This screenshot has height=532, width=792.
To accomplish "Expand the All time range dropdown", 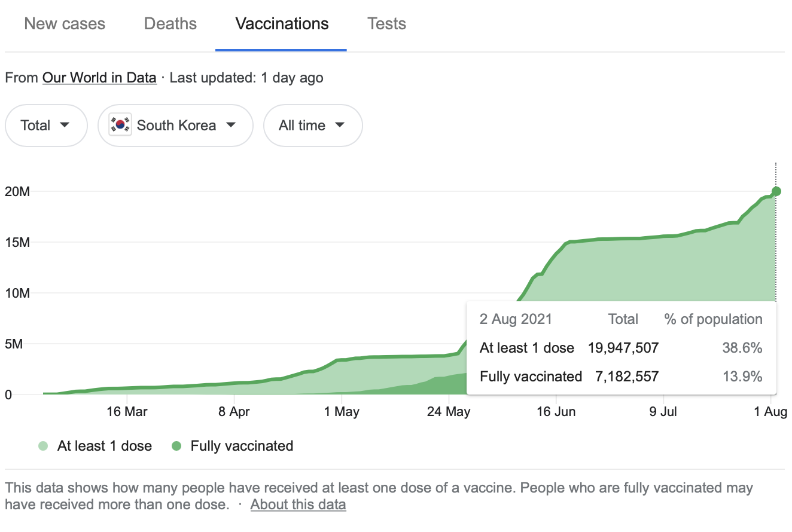I will 312,126.
